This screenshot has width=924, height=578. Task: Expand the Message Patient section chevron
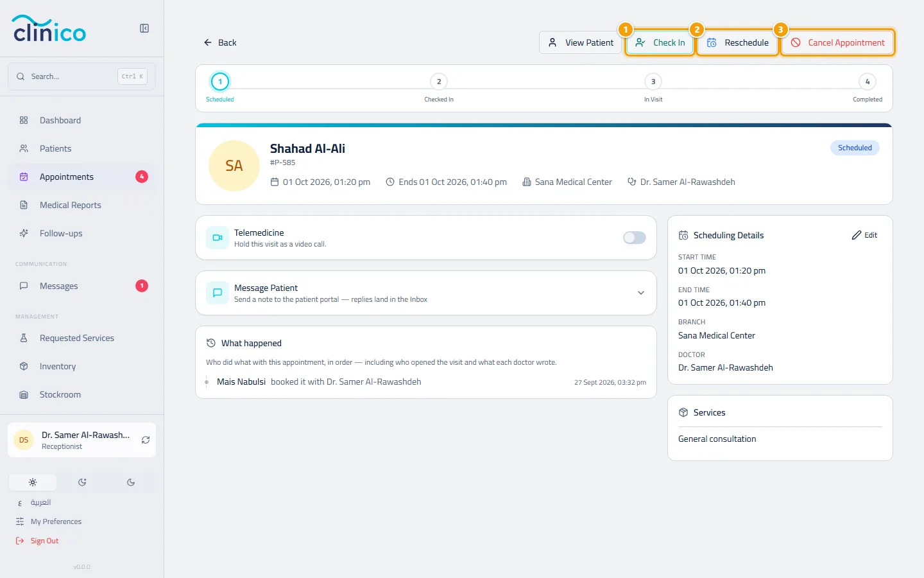coord(641,293)
